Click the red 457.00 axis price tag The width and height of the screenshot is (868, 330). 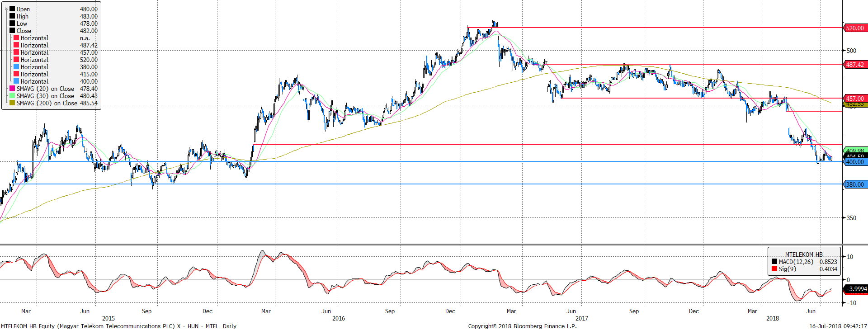pyautogui.click(x=855, y=99)
